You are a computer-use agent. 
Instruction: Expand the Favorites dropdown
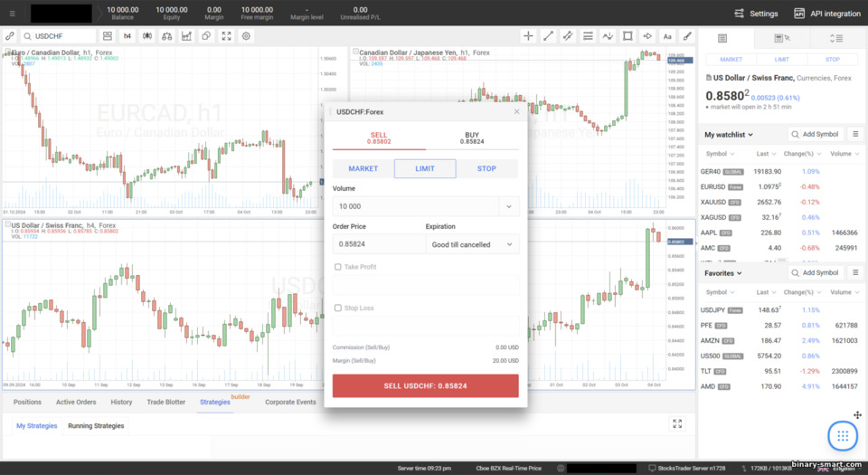pyautogui.click(x=723, y=273)
